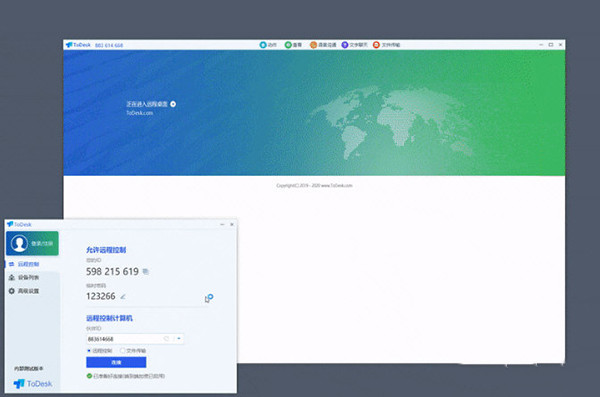The image size is (600, 397).
Task: Click the ToDesk logo at sidebar bottom
Action: [x=33, y=384]
